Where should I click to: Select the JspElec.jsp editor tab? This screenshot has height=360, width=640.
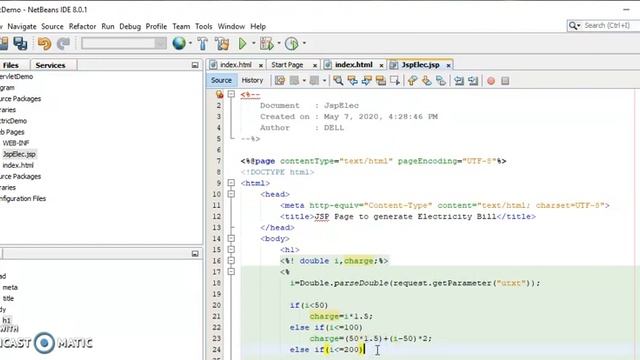click(420, 65)
